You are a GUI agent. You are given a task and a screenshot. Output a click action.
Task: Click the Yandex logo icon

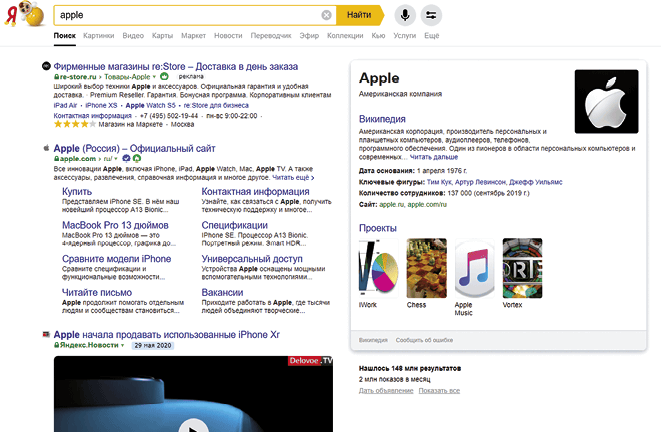click(11, 16)
